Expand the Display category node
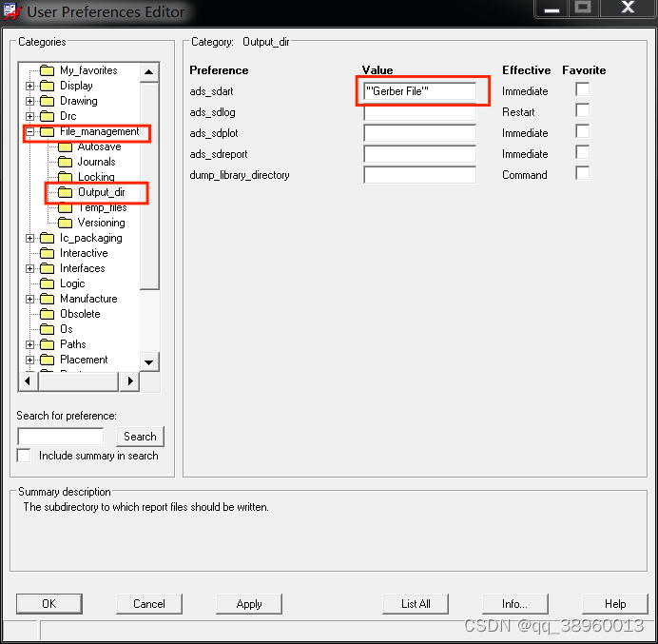658x644 pixels. [x=29, y=86]
